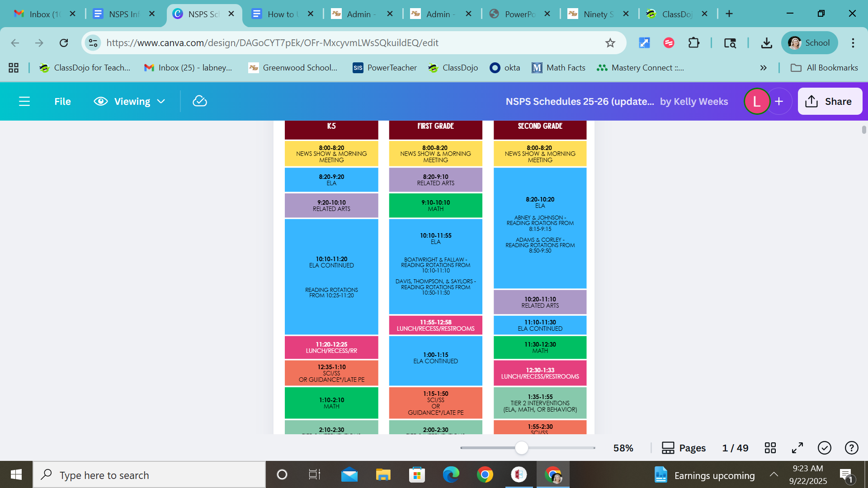Show hidden system tray icons
The height and width of the screenshot is (488, 868).
coord(774,475)
